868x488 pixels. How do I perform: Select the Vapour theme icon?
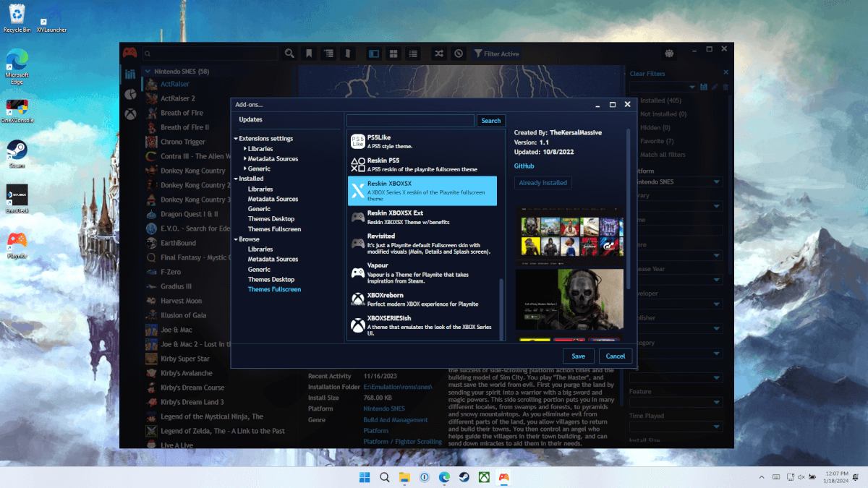[357, 273]
